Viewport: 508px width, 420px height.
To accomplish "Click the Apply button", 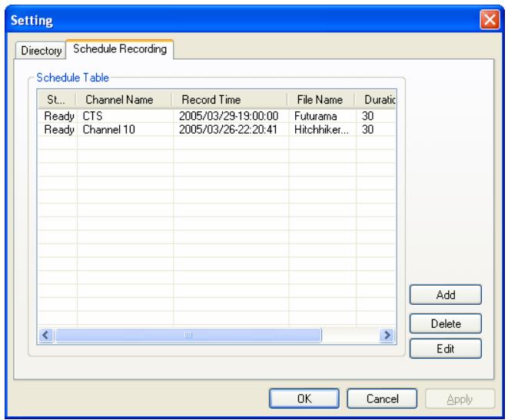I will 460,399.
